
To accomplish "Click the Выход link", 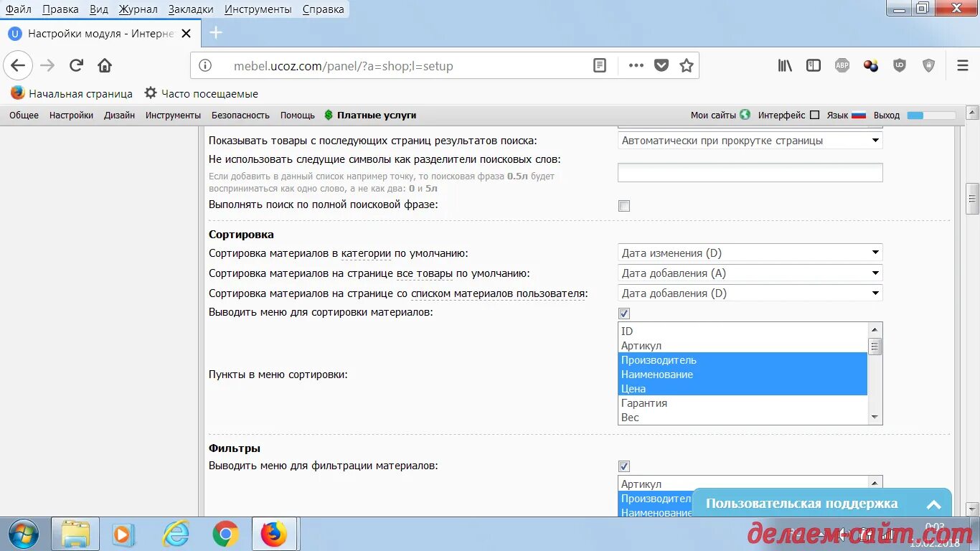I will point(887,115).
